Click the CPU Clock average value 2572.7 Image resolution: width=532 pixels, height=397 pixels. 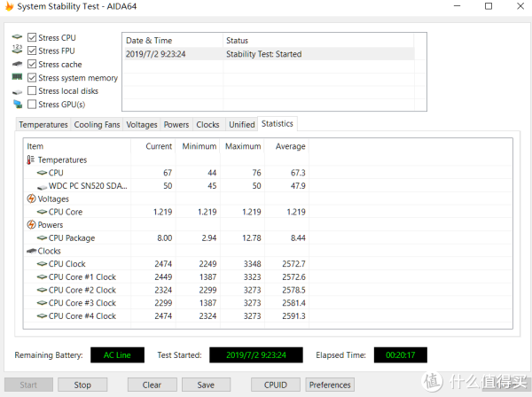tap(293, 264)
